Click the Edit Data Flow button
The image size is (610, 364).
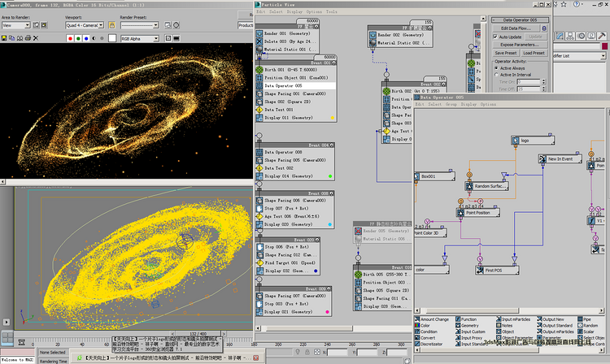(516, 28)
